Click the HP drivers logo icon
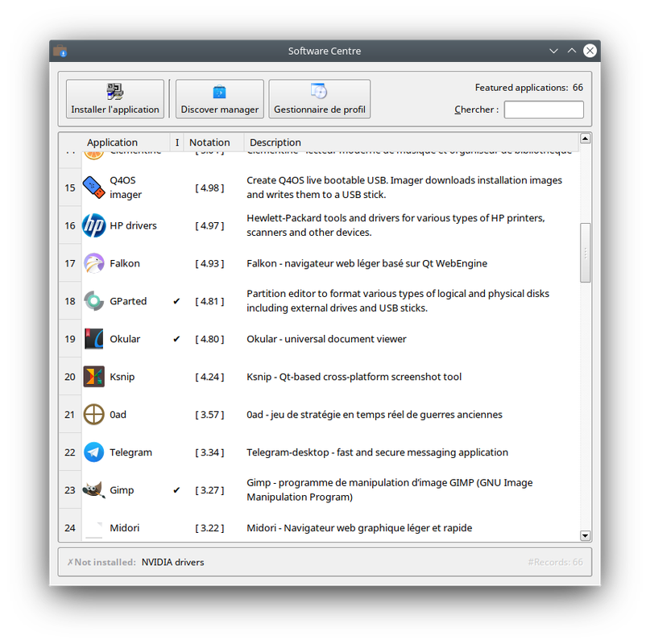650x644 pixels. click(93, 225)
